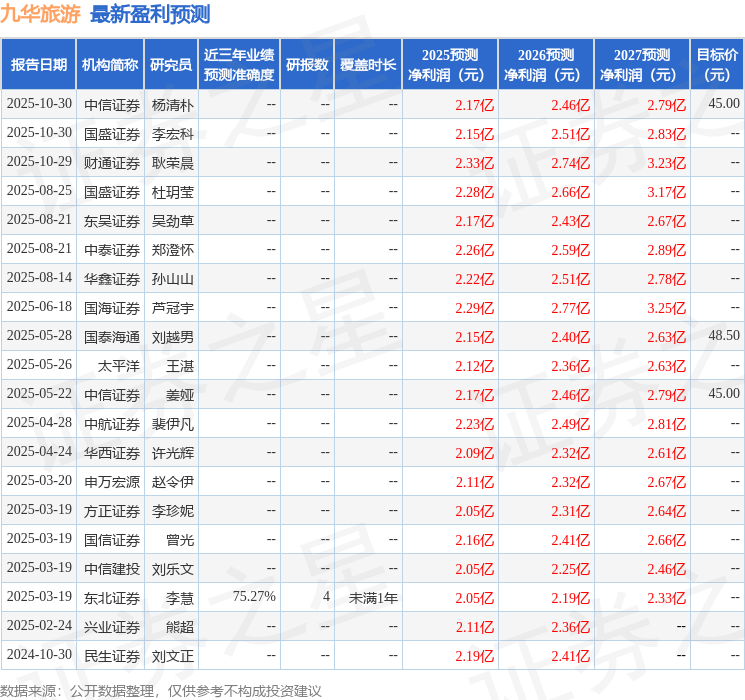Select 中信建投 institution cell

pyautogui.click(x=112, y=569)
